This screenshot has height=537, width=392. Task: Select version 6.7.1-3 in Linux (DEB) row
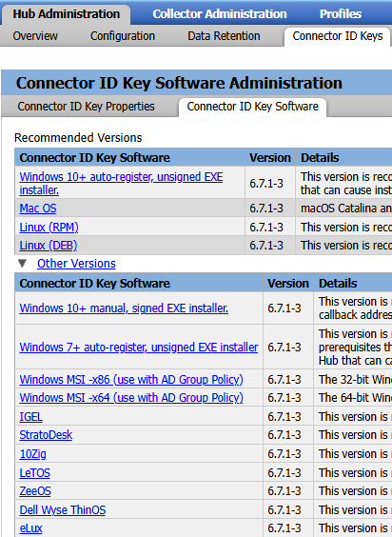point(266,246)
